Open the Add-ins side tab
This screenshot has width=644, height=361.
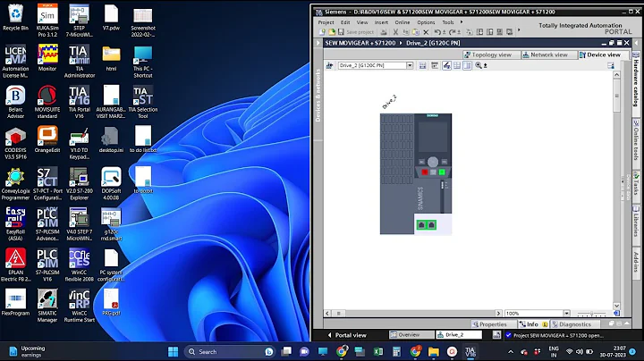636,262
